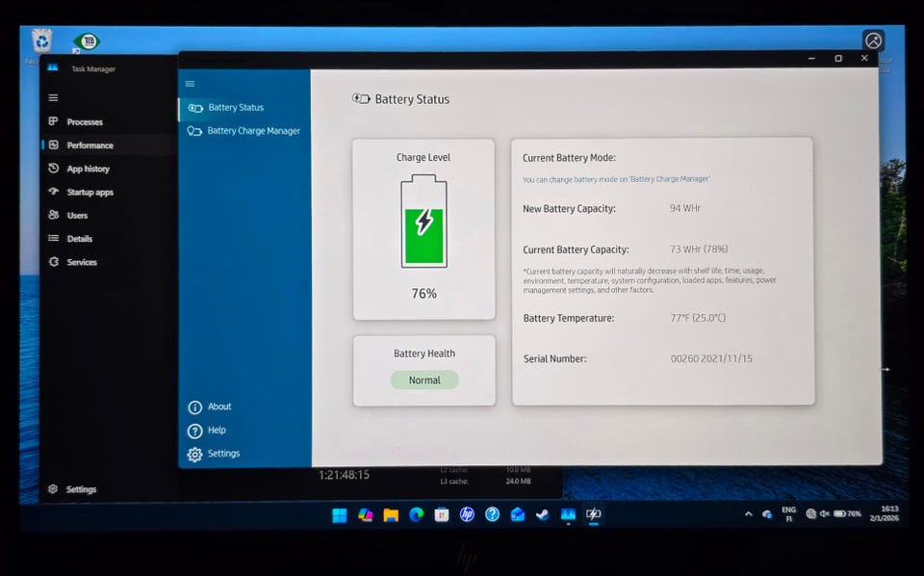The width and height of the screenshot is (924, 576).
Task: Click the serial number 00260 2021/11/15
Action: click(711, 358)
